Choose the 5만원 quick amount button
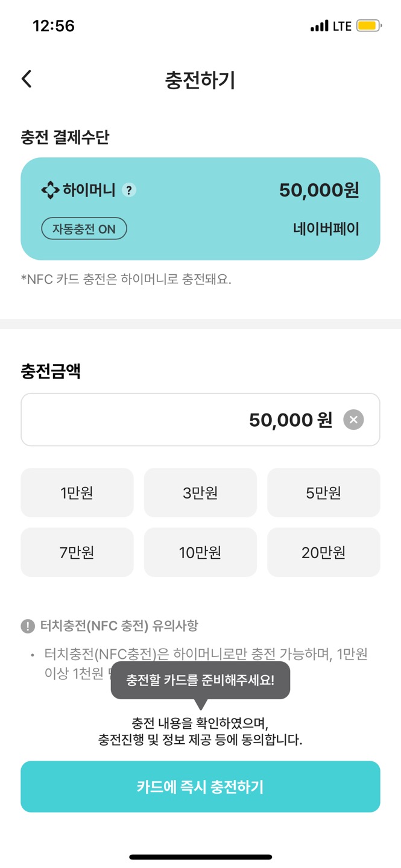This screenshot has height=868, width=401. point(323,492)
